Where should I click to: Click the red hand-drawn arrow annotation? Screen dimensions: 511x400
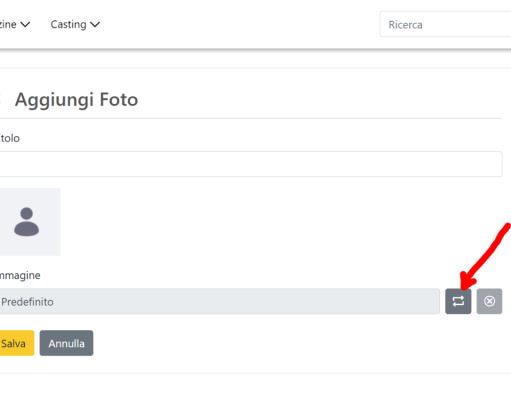[485, 256]
